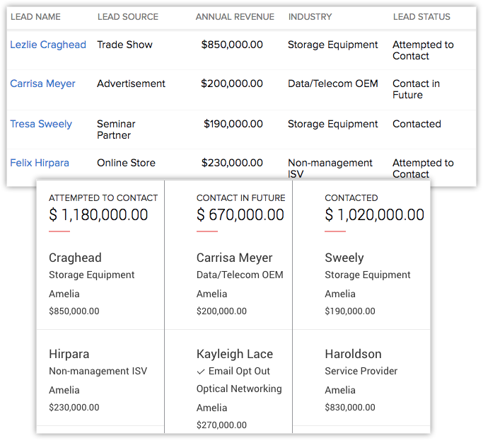Click the Lead Status column header
Viewport: 483px width, 448px height.
(x=421, y=16)
